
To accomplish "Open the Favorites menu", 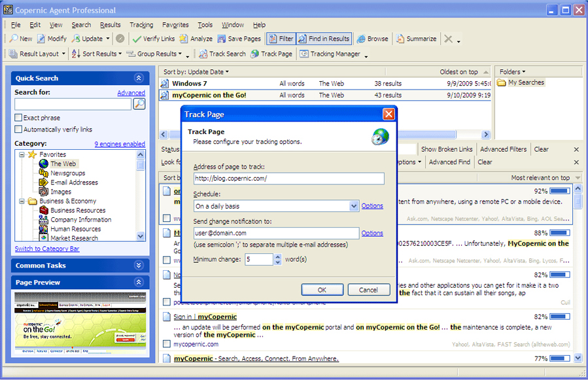I will click(x=175, y=25).
